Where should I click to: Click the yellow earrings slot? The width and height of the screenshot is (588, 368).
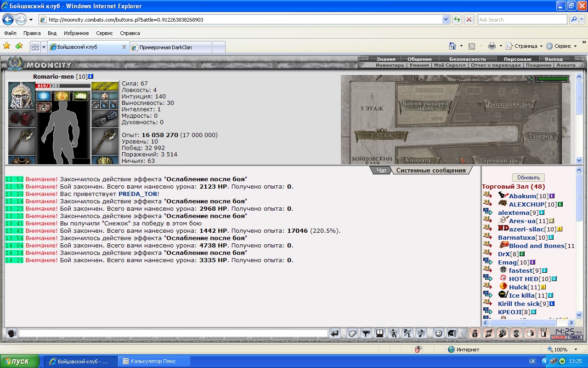point(105,86)
